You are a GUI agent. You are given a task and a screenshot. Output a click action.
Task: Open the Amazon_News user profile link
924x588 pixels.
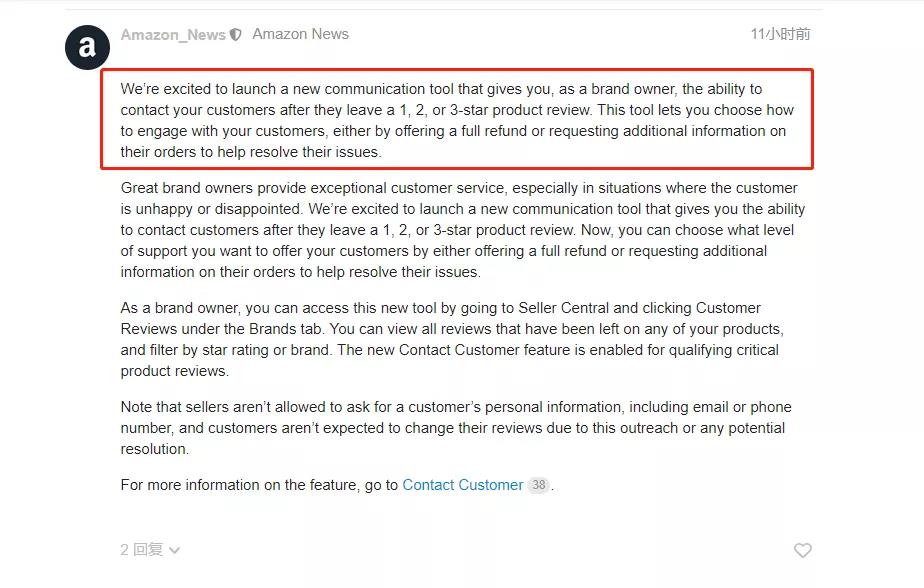(x=173, y=35)
